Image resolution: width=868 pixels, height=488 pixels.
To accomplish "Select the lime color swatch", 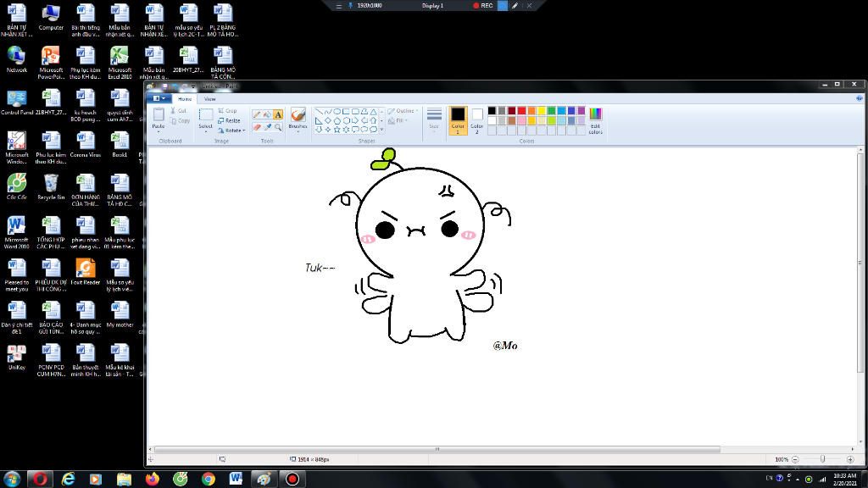I will (x=551, y=120).
